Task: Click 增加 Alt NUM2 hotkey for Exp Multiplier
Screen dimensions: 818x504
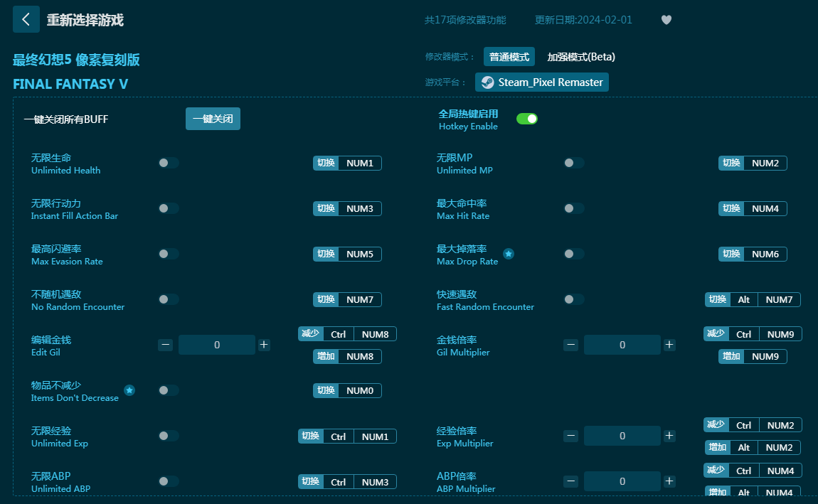Action: [x=753, y=447]
